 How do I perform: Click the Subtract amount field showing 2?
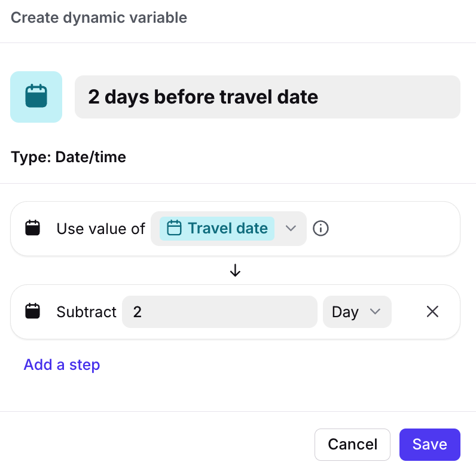point(219,312)
